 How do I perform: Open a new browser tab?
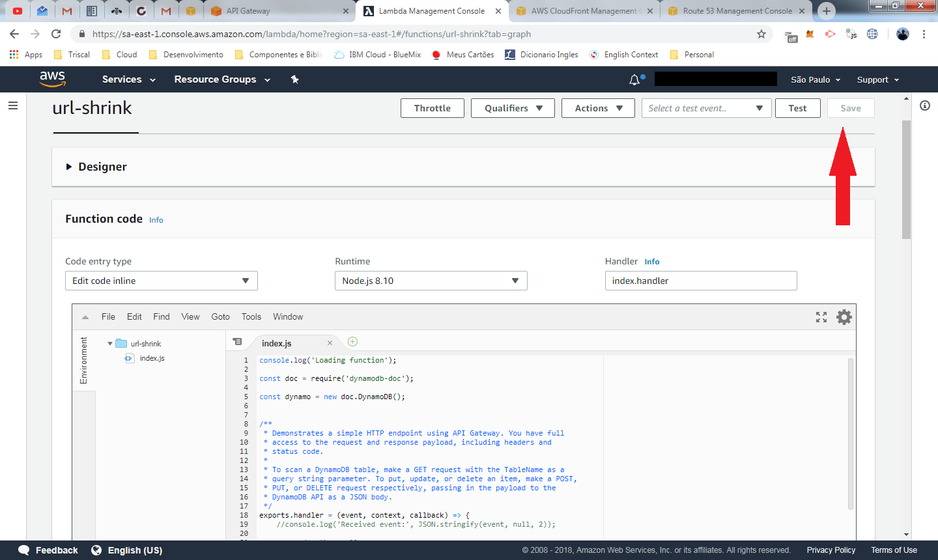(827, 11)
